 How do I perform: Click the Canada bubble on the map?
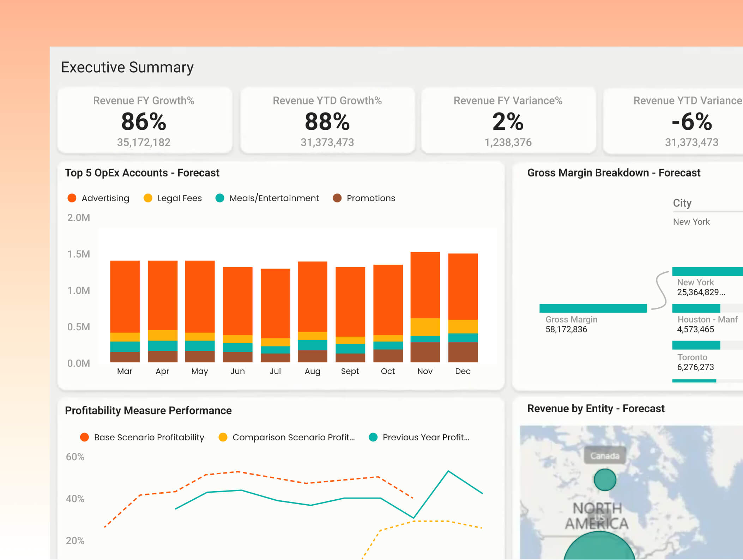coord(605,480)
